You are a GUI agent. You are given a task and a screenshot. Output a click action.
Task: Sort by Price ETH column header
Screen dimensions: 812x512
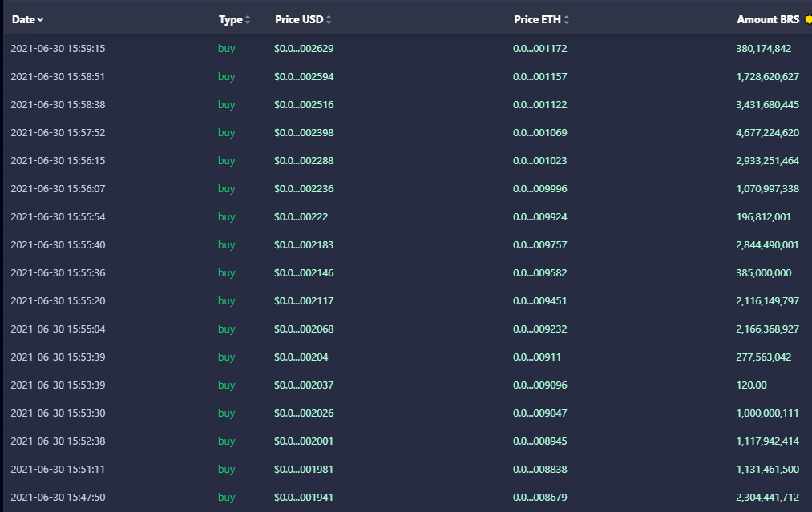(x=541, y=20)
